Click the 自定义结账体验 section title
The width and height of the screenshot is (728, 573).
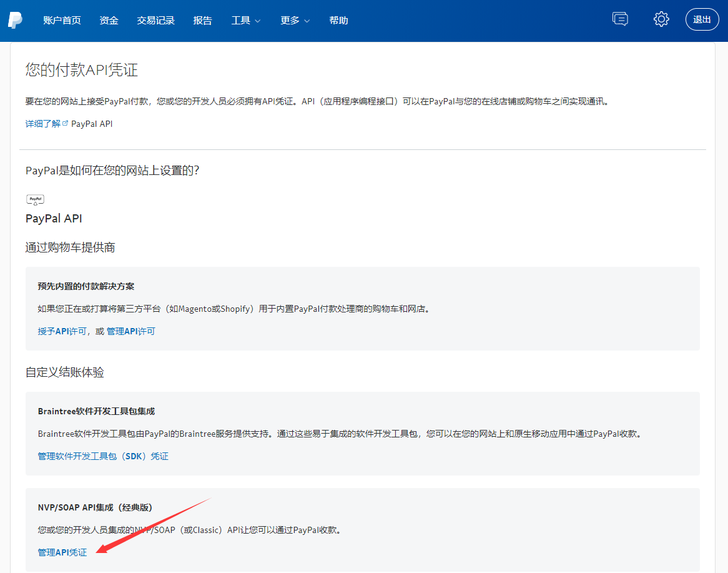(x=64, y=372)
